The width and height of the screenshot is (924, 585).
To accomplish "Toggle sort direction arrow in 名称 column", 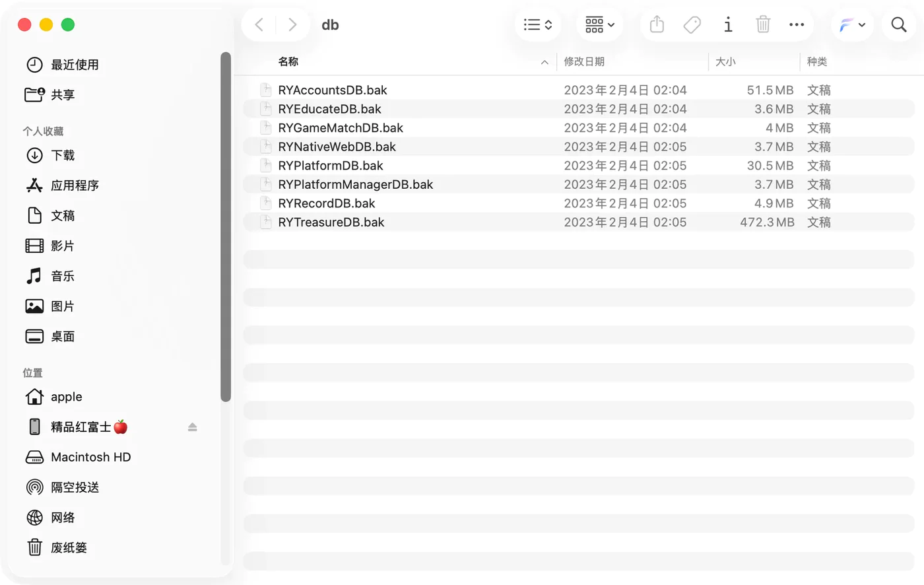I will (x=544, y=62).
